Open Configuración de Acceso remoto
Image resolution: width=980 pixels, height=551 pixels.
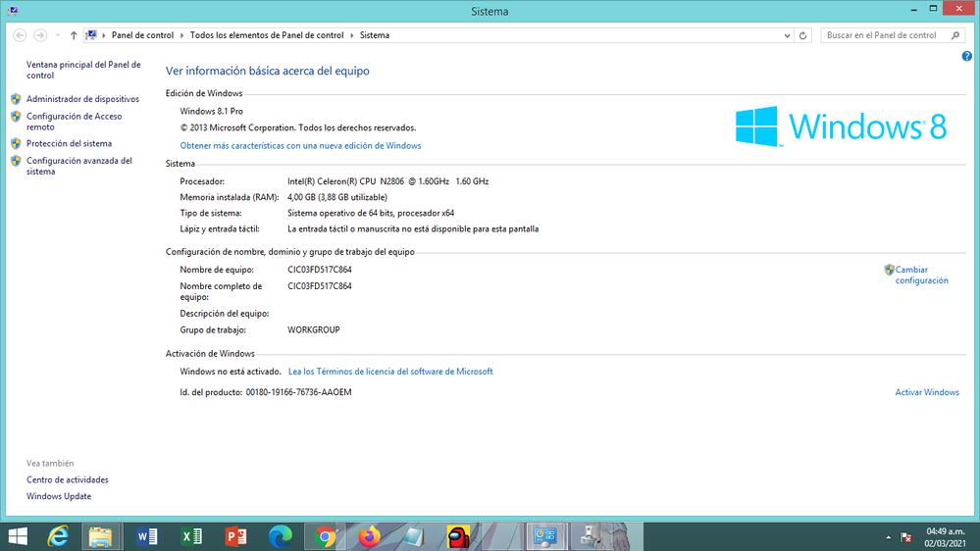point(74,122)
